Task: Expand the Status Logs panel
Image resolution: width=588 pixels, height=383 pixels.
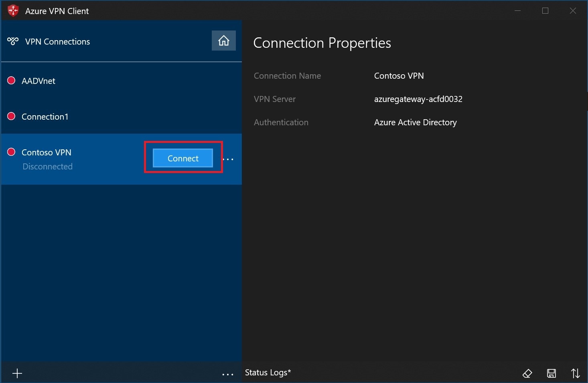Action: point(268,373)
